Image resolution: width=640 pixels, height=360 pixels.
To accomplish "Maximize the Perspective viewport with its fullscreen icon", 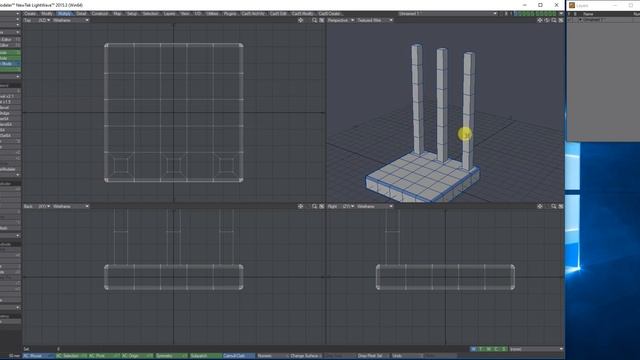I will coord(561,20).
